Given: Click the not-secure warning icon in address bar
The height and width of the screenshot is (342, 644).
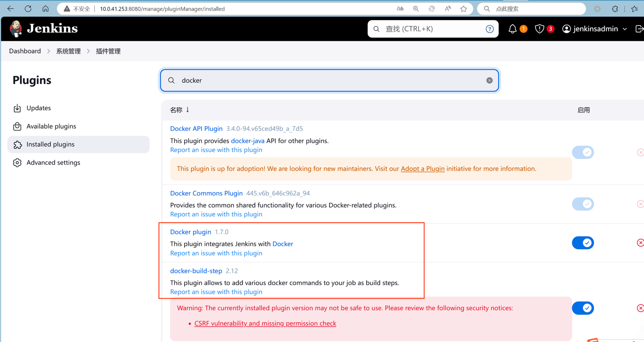Looking at the screenshot, I should coord(67,9).
